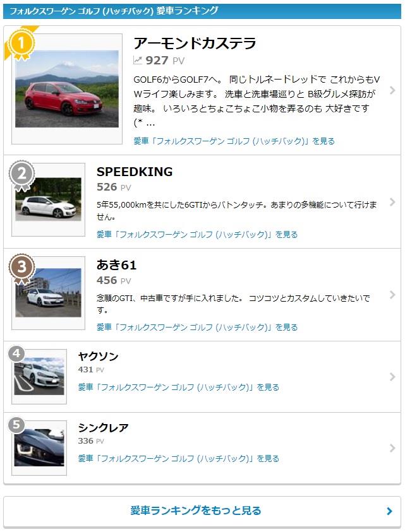Click the PV trend chart icon beside 927

click(x=138, y=61)
